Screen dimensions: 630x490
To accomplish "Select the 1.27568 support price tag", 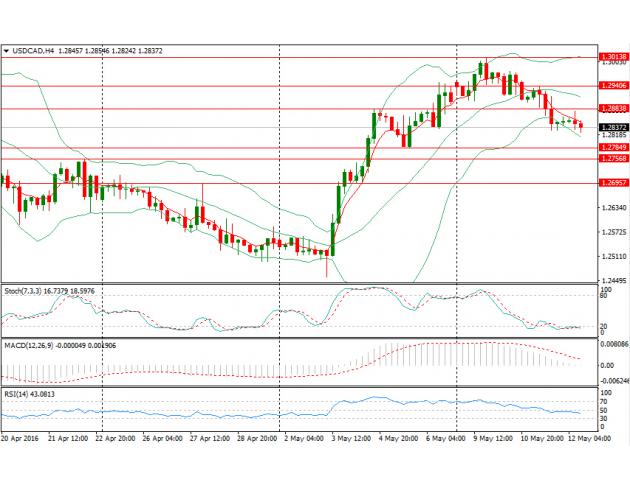I will 614,158.
